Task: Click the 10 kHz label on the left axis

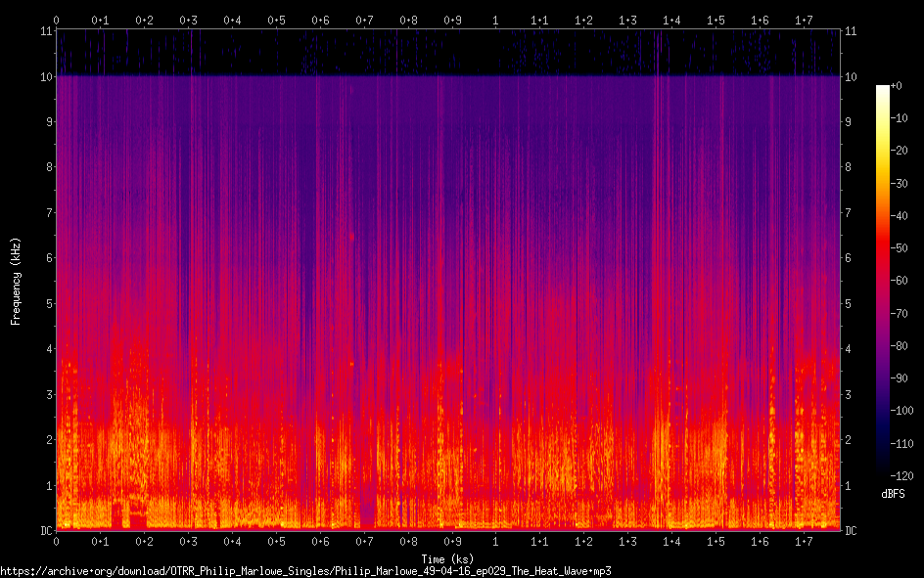Action: click(44, 76)
